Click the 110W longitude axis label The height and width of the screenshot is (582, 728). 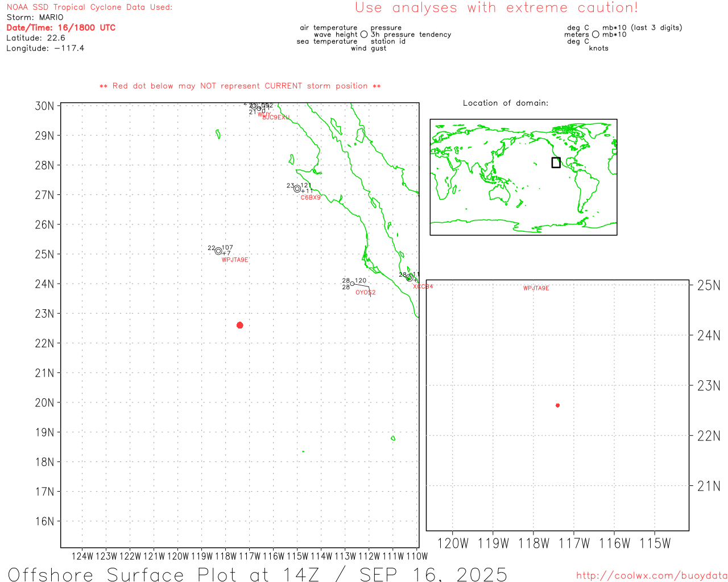click(417, 556)
